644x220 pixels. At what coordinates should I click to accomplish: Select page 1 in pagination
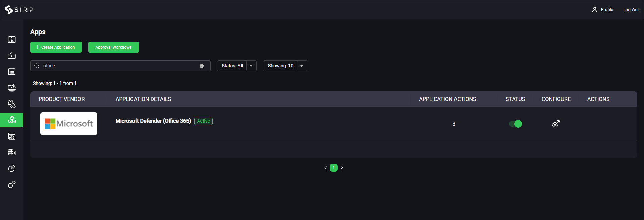click(334, 168)
